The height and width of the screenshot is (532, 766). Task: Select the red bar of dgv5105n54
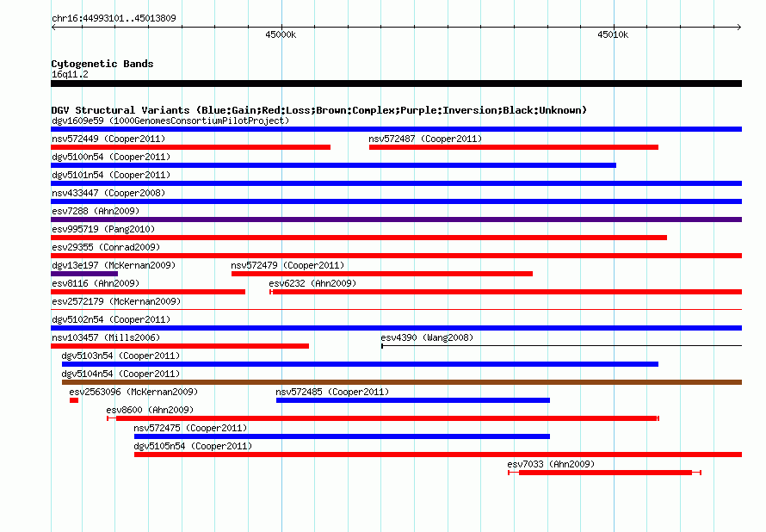tap(438, 455)
